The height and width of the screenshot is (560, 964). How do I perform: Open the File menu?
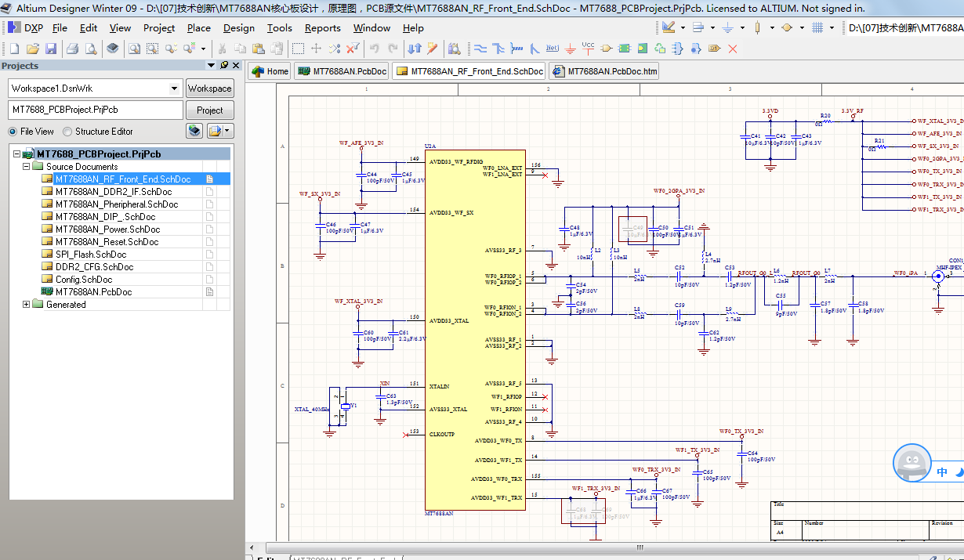pos(60,27)
